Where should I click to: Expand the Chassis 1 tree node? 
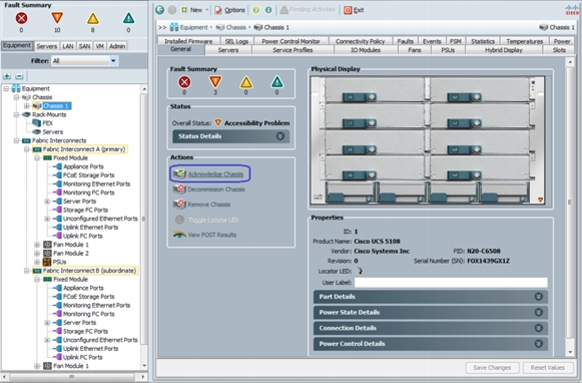click(27, 106)
